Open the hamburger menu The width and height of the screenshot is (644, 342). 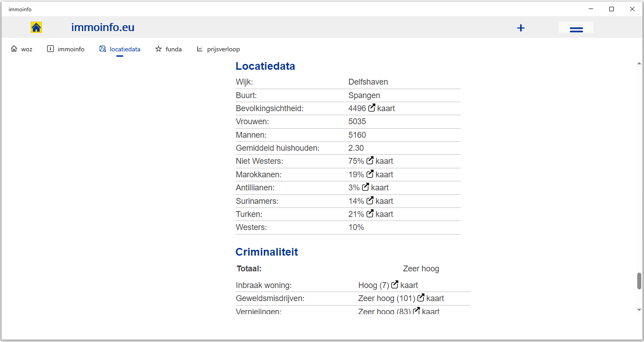[576, 29]
